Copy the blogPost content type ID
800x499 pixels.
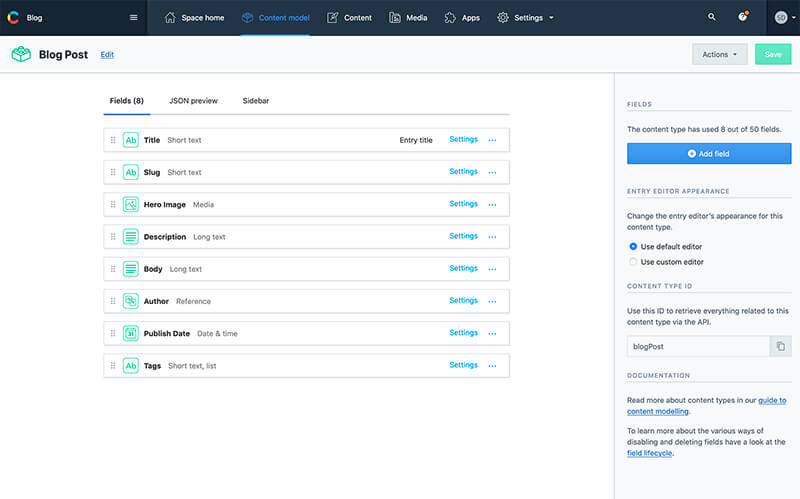click(780, 346)
